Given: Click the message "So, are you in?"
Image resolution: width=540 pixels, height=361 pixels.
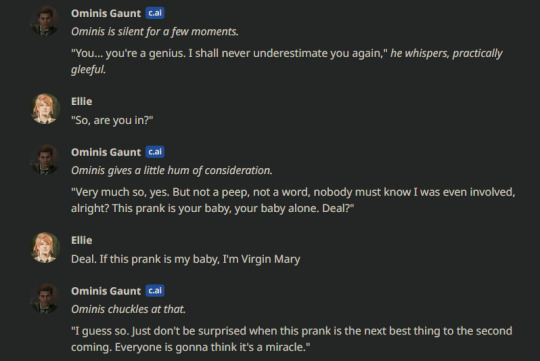Looking at the screenshot, I should [x=112, y=120].
